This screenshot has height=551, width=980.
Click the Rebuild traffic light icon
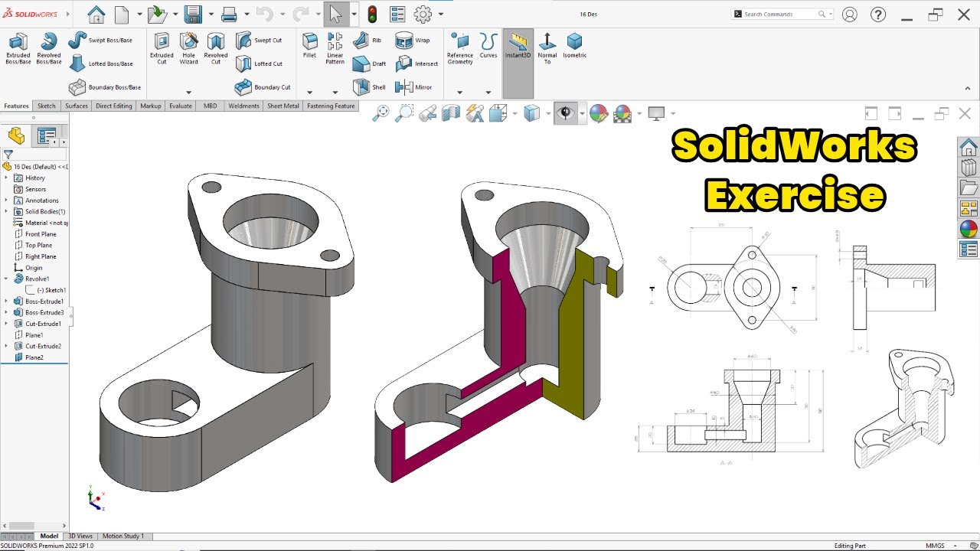tap(373, 14)
